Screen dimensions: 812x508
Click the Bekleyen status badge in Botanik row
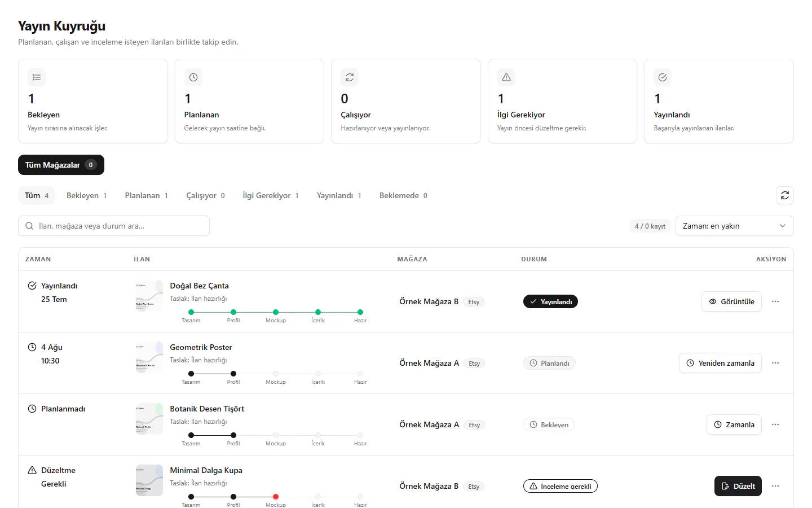pyautogui.click(x=549, y=424)
